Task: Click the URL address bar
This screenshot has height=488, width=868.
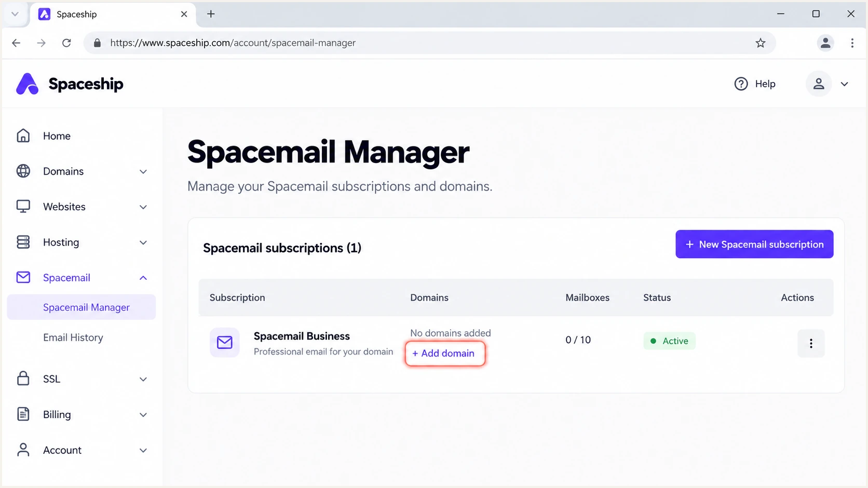Action: 430,43
